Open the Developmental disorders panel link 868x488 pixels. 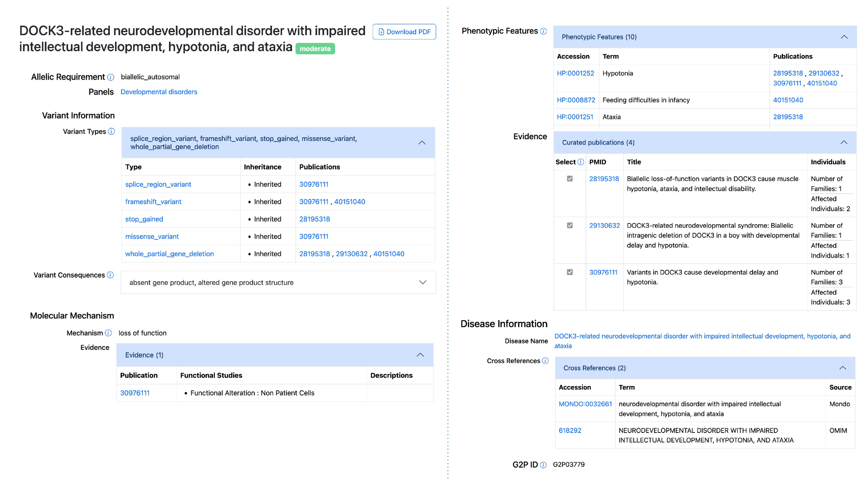coord(159,92)
